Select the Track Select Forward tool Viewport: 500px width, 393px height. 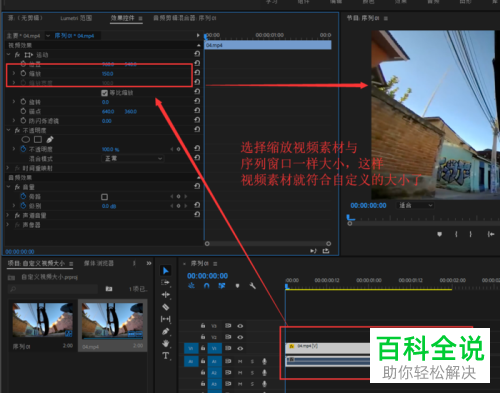[165, 283]
